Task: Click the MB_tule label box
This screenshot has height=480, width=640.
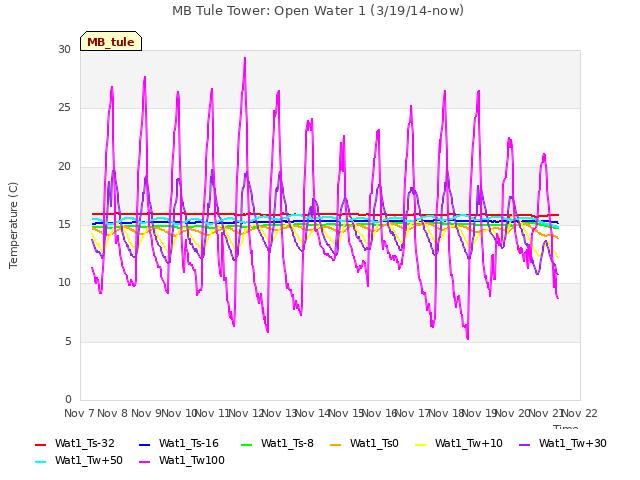Action: click(111, 41)
